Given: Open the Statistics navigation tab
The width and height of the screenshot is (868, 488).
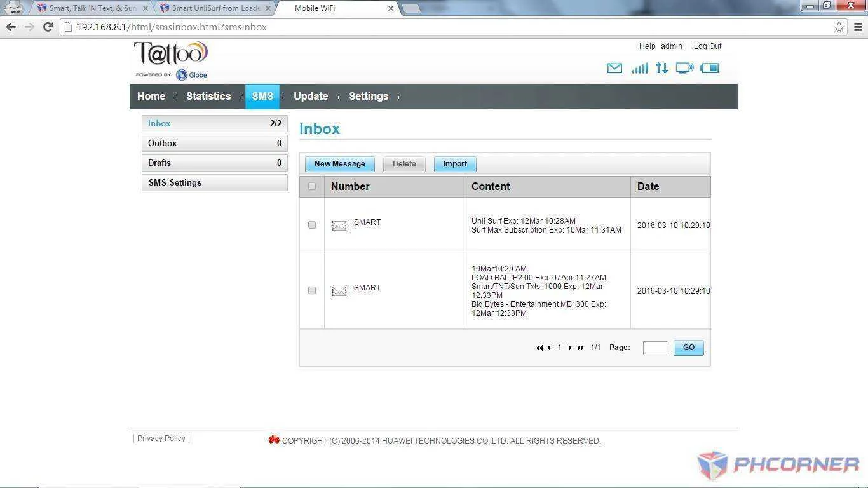Looking at the screenshot, I should (208, 96).
